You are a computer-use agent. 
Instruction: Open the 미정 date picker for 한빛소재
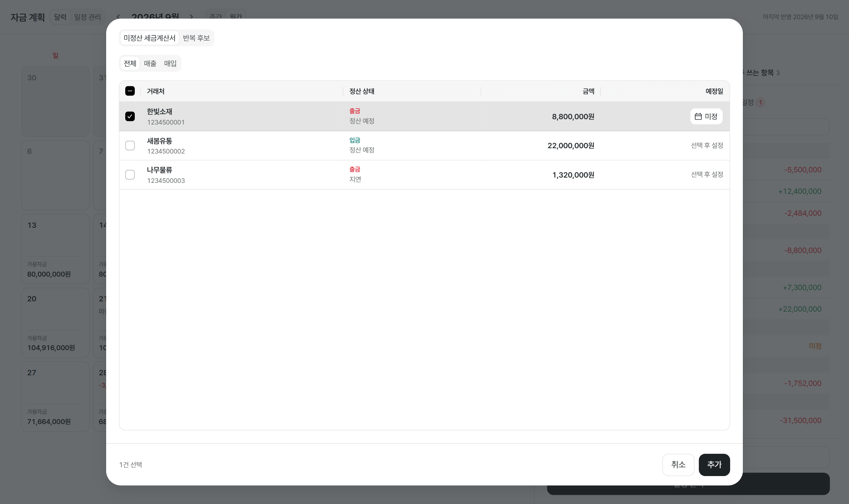(706, 116)
